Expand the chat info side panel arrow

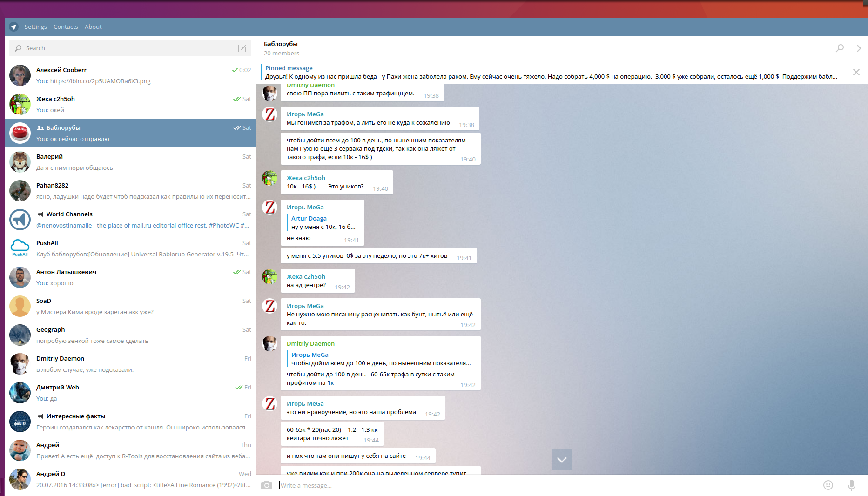click(x=859, y=48)
